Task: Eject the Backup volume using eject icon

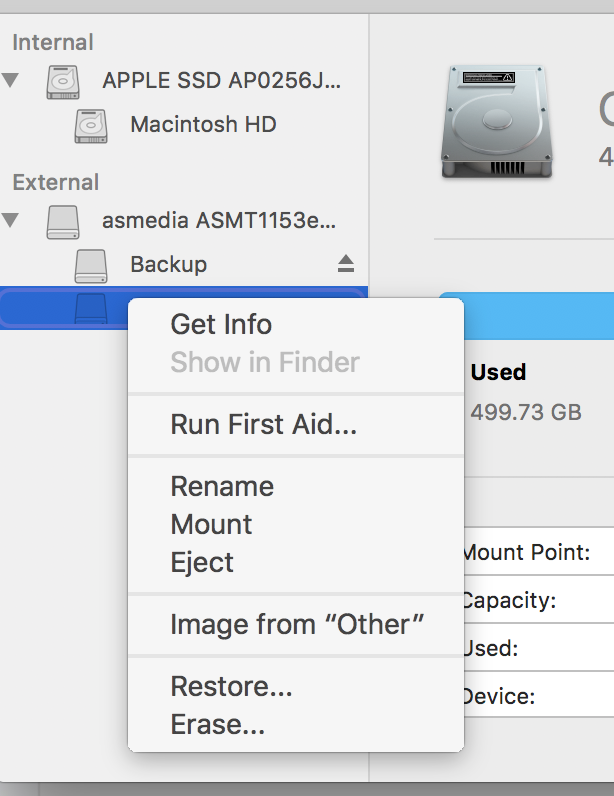Action: pos(345,264)
